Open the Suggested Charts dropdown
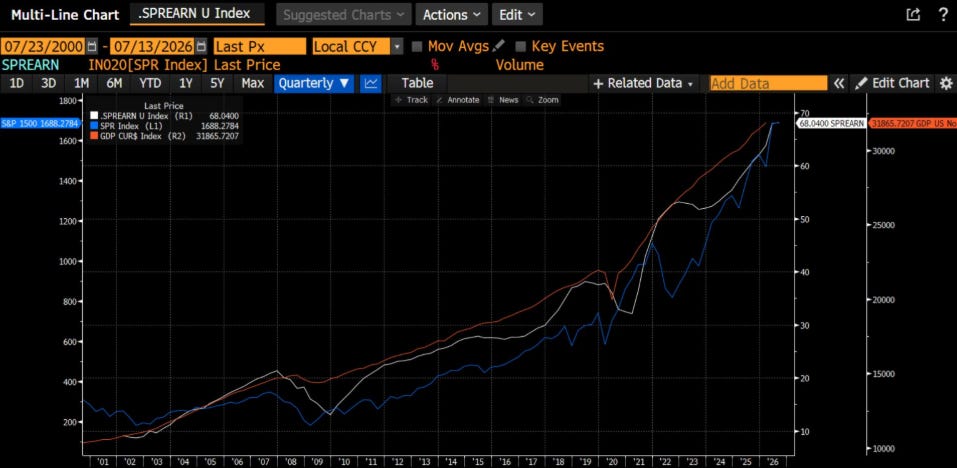The height and width of the screenshot is (468, 957). [344, 15]
